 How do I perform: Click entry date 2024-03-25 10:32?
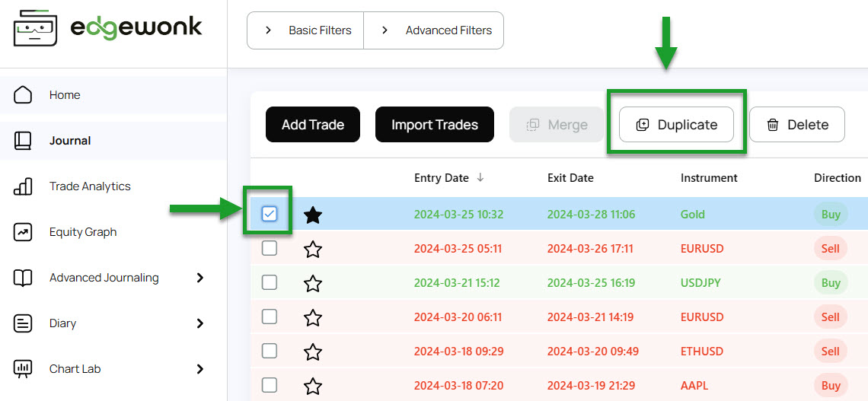[459, 214]
